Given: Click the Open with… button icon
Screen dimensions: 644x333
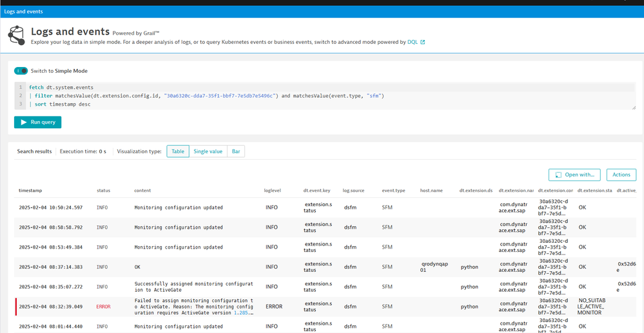Looking at the screenshot, I should (558, 175).
